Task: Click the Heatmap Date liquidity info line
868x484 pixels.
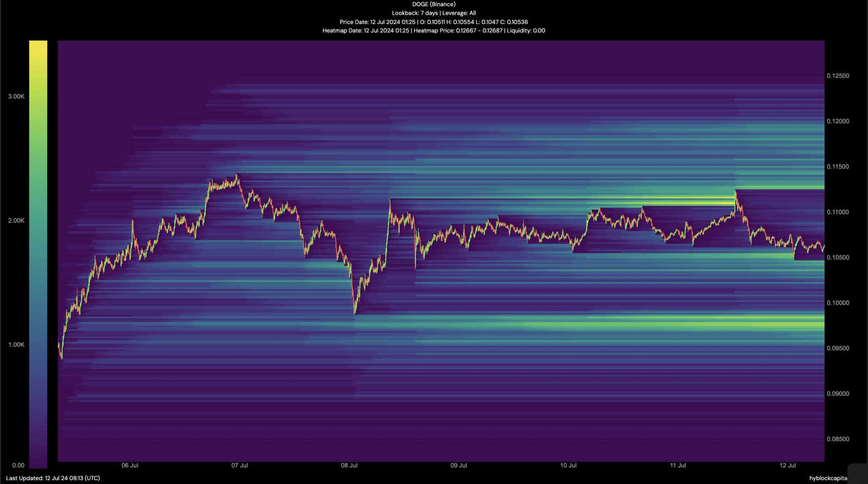Action: tap(434, 30)
